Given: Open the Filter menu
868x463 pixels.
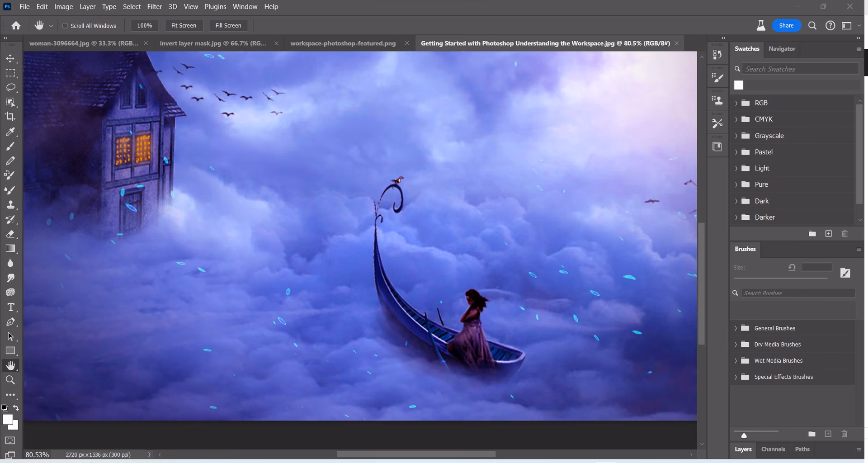Looking at the screenshot, I should pos(154,6).
